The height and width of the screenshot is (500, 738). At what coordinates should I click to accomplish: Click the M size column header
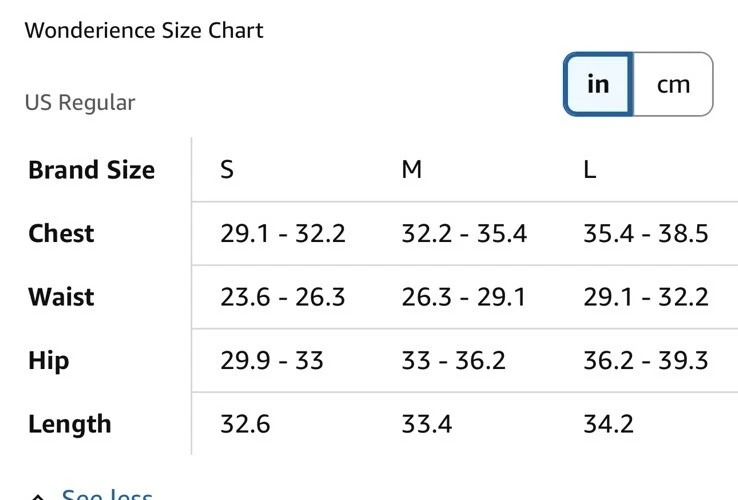click(411, 170)
